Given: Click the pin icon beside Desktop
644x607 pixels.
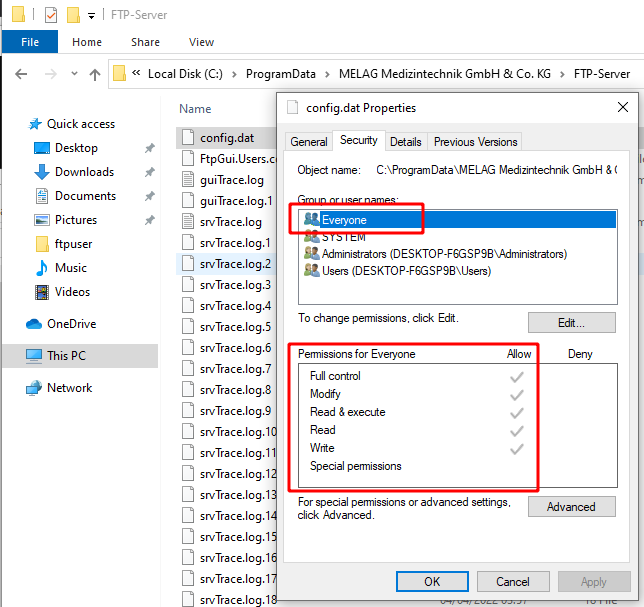Looking at the screenshot, I should (x=150, y=148).
